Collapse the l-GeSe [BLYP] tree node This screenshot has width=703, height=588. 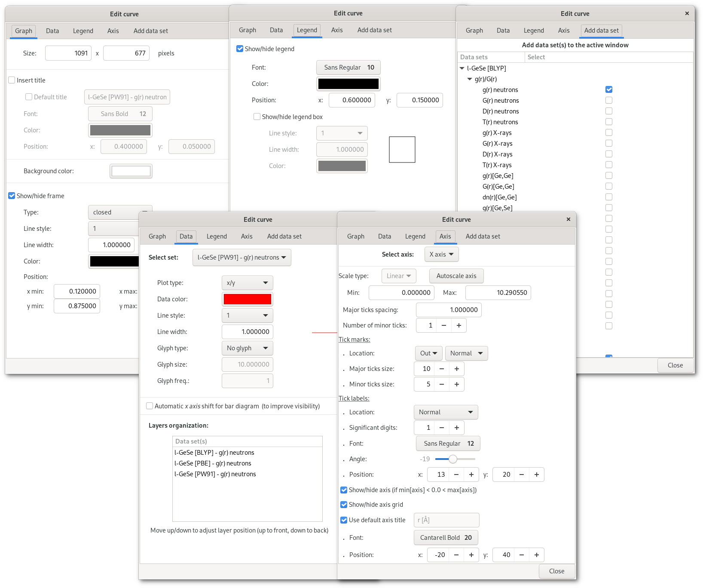[x=462, y=68]
